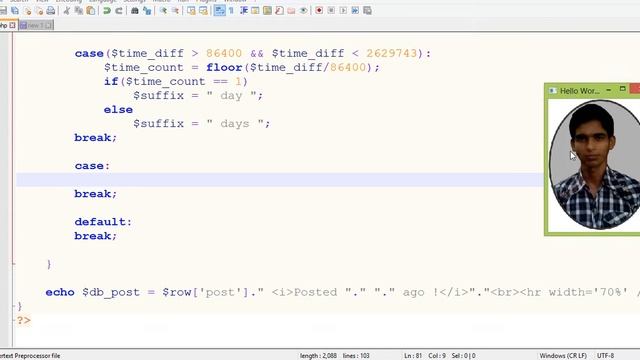The width and height of the screenshot is (640, 360).
Task: Minimize the Hello Wor... window
Action: coord(609,89)
